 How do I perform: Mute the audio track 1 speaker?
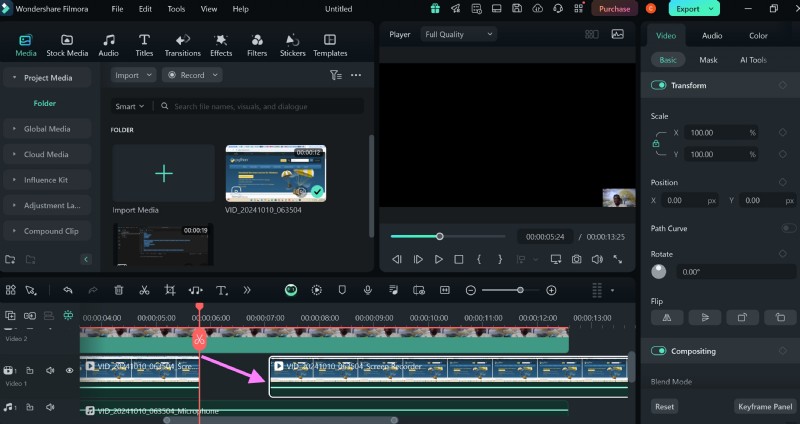pyautogui.click(x=50, y=407)
